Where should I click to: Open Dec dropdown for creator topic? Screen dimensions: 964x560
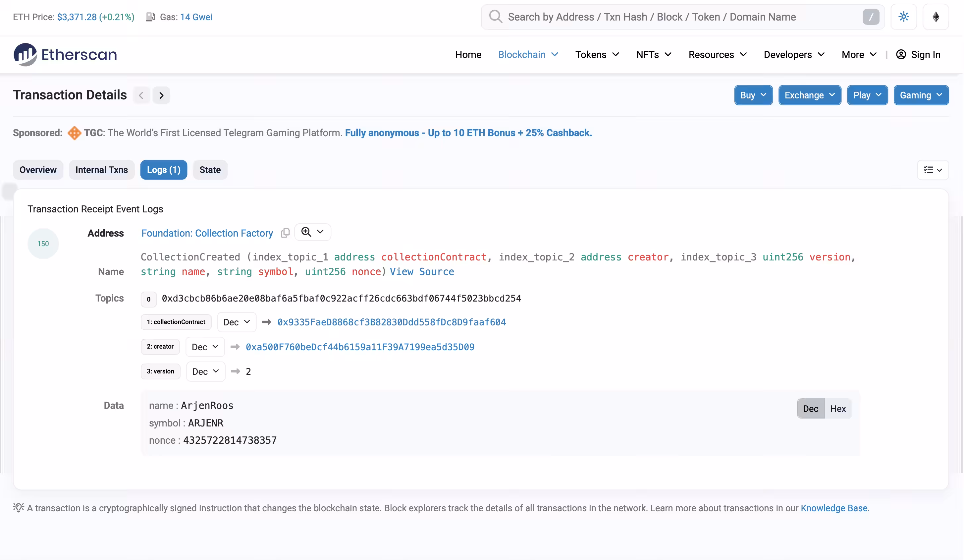tap(205, 347)
